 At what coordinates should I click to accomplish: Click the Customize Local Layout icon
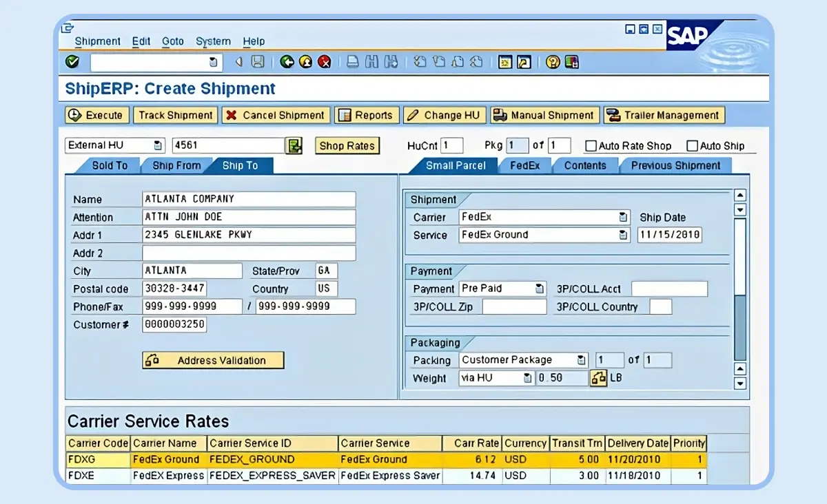[x=571, y=62]
